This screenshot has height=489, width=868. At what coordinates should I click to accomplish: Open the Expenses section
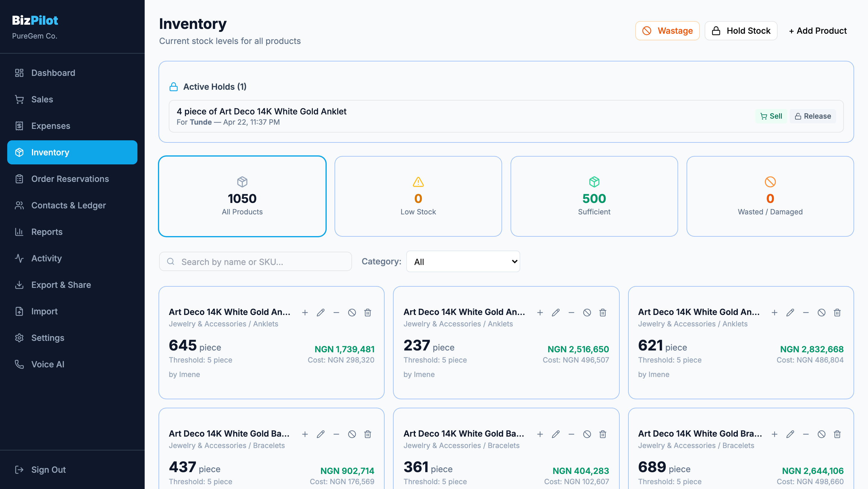[72, 126]
